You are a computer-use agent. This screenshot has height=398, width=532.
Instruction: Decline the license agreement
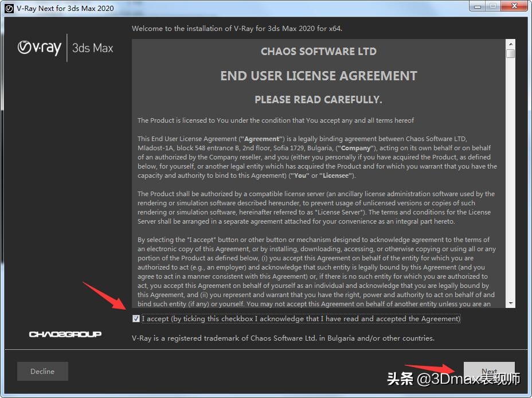[x=42, y=371]
